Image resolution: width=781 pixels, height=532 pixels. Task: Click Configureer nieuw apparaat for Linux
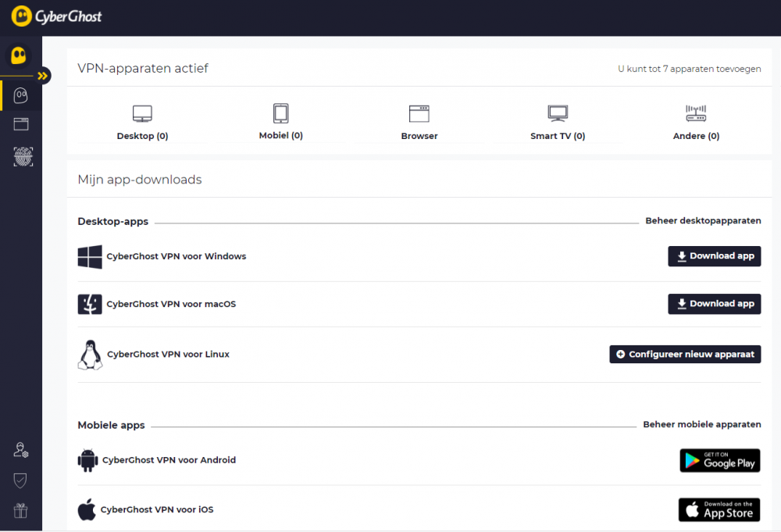pos(685,355)
